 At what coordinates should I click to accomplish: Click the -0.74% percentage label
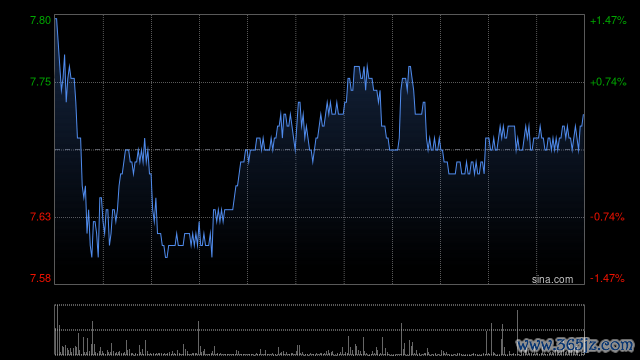point(607,217)
